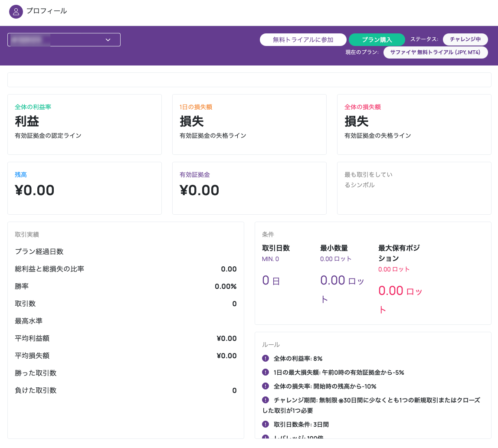Select the 全体の利益率 card heading
The height and width of the screenshot is (448, 498).
(x=33, y=107)
